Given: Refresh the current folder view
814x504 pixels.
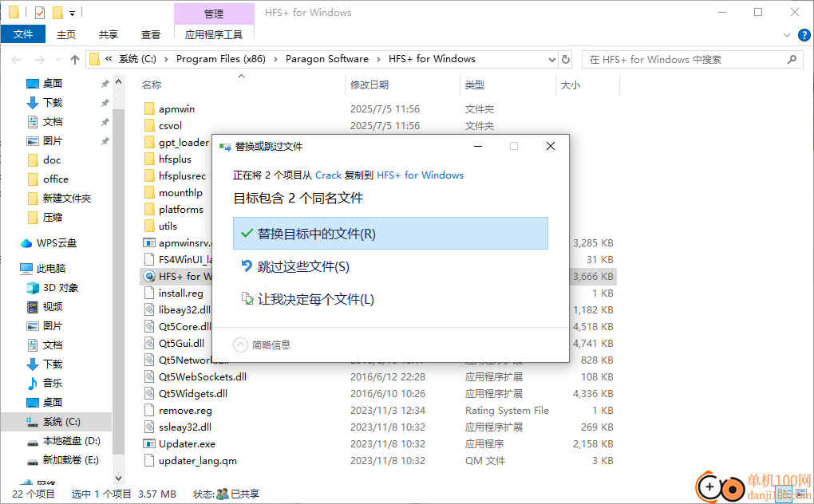Looking at the screenshot, I should (566, 60).
